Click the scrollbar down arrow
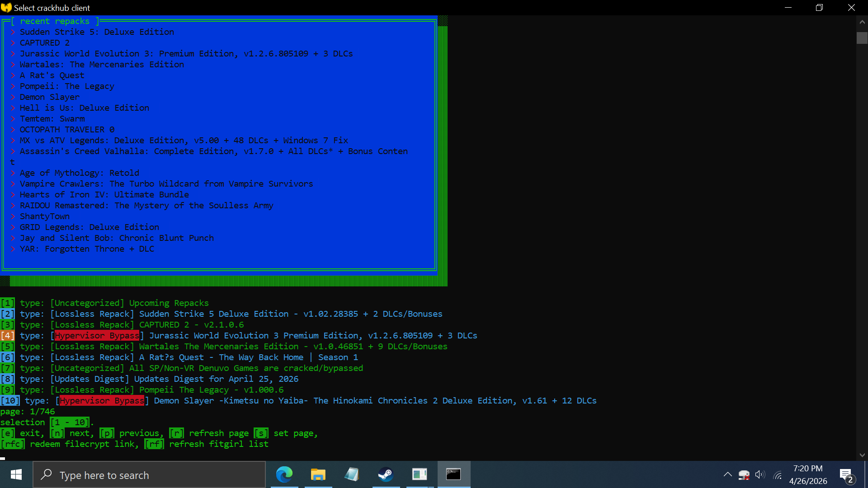 862,455
